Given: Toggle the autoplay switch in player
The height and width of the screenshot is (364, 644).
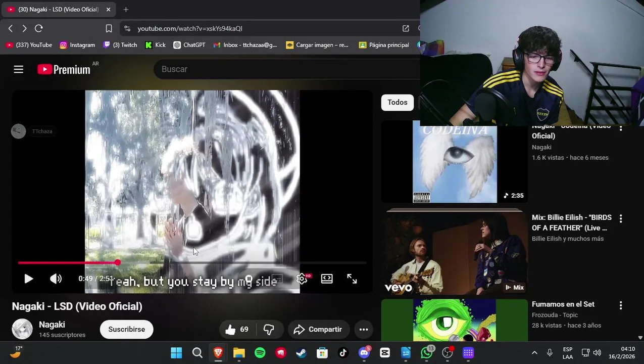Looking at the screenshot, I should pos(249,279).
